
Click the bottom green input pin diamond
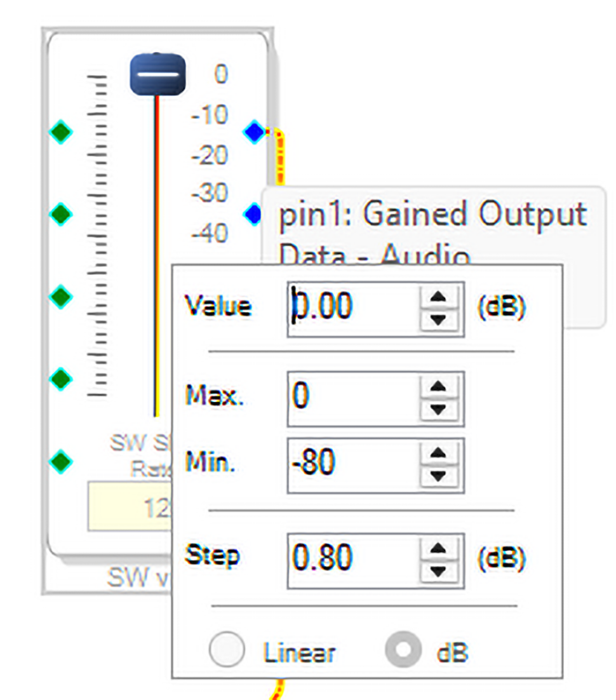(61, 461)
